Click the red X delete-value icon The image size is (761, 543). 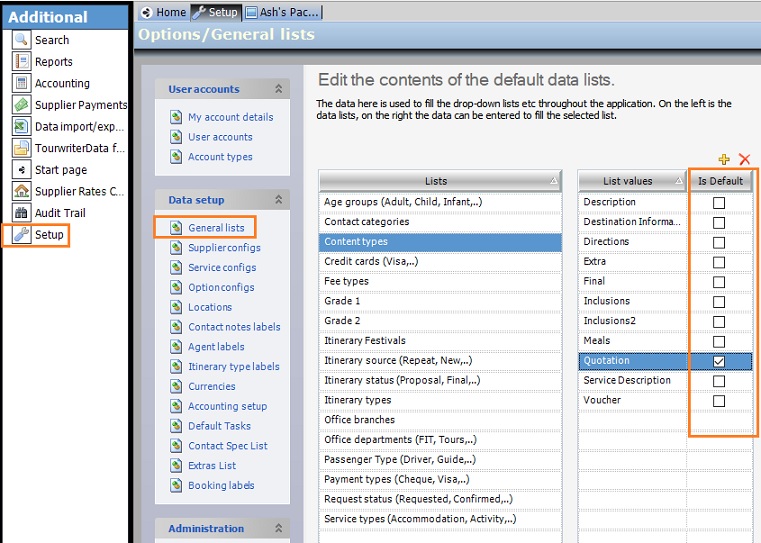[x=744, y=160]
